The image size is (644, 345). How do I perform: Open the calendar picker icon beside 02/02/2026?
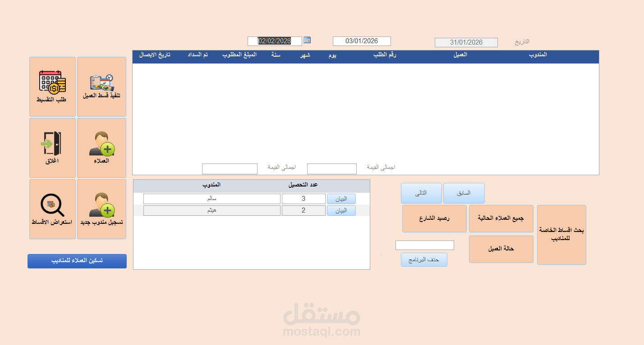coord(307,40)
